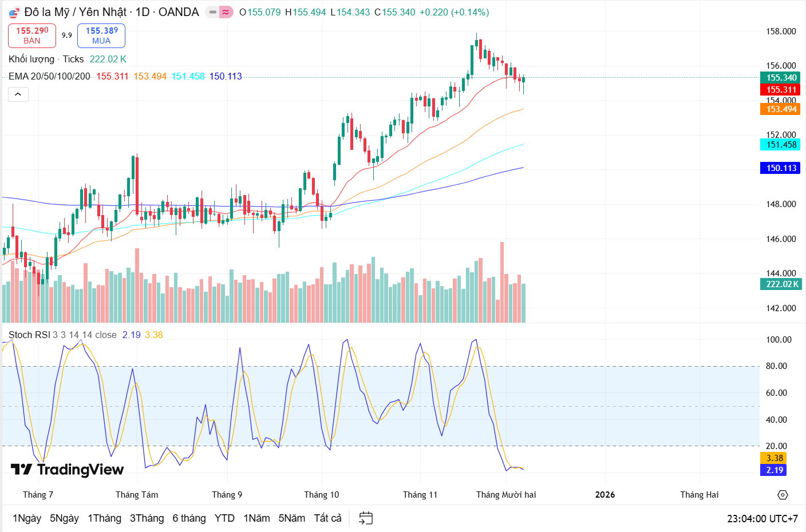Click the EMA 20/50/100/200 indicator legend
This screenshot has height=532, width=806.
[49, 76]
